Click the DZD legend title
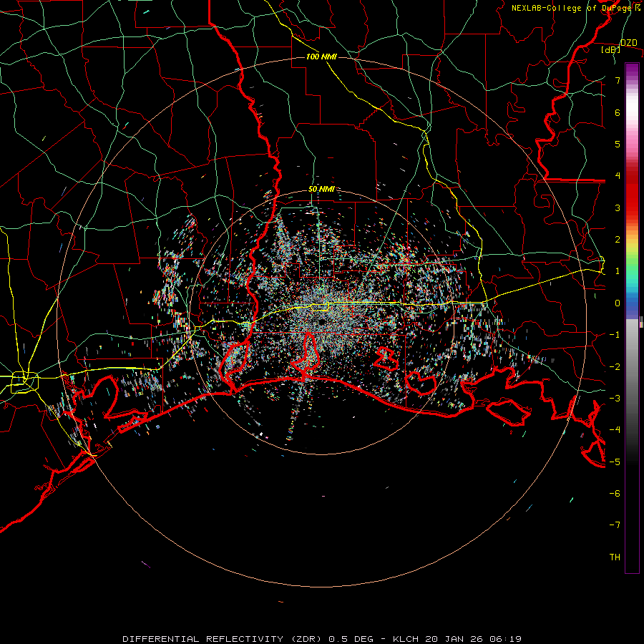 628,43
